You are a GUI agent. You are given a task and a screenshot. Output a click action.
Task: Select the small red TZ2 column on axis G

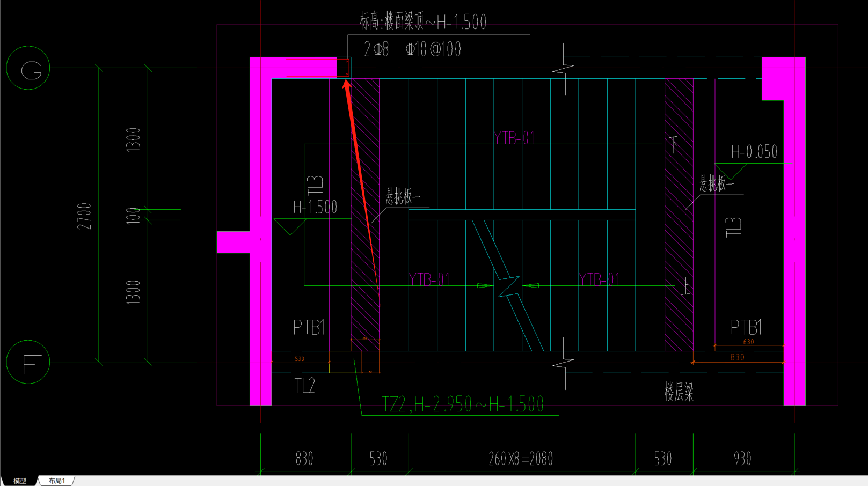pos(344,68)
